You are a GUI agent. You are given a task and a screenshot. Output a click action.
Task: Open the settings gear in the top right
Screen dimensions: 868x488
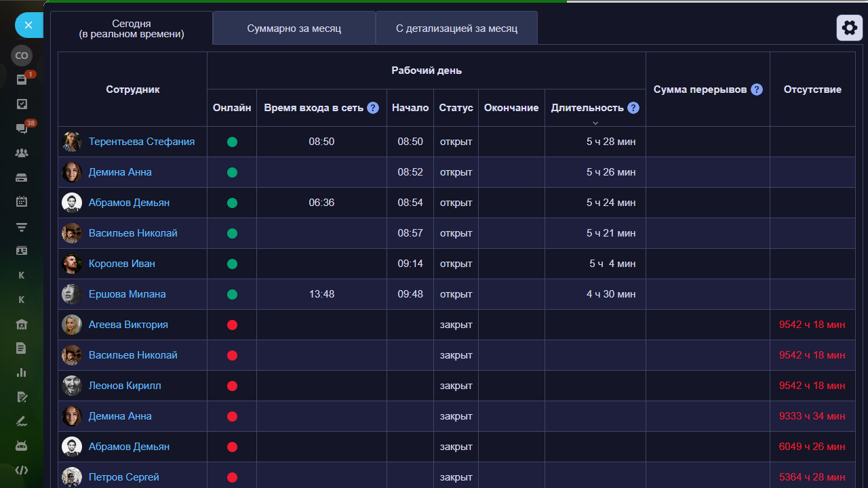tap(849, 28)
